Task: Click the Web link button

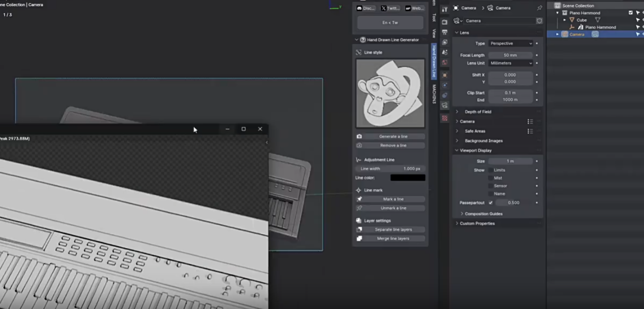Action: point(414,8)
